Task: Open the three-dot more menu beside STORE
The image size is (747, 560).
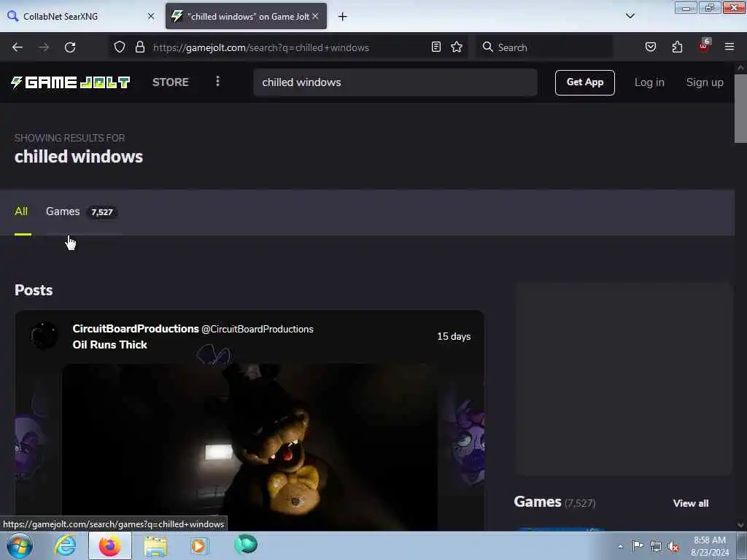Action: tap(217, 82)
